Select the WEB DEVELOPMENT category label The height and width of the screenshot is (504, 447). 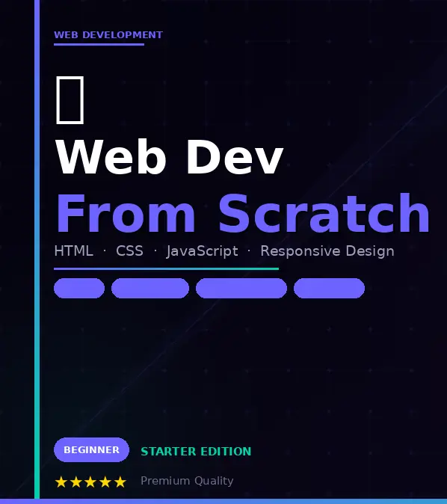108,34
